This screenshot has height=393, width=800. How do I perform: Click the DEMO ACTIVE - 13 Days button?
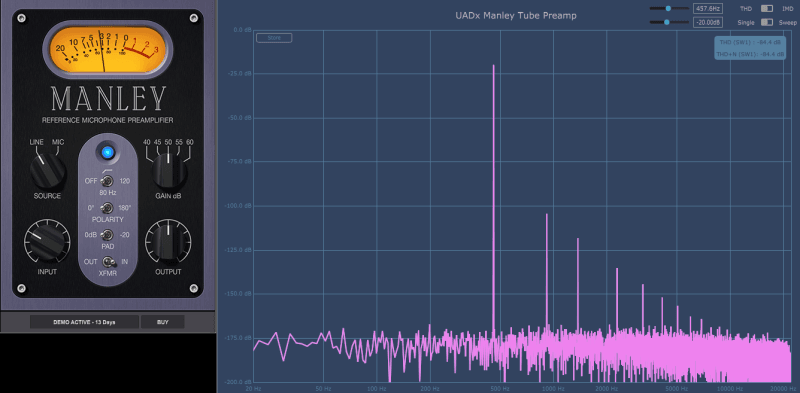click(x=84, y=322)
